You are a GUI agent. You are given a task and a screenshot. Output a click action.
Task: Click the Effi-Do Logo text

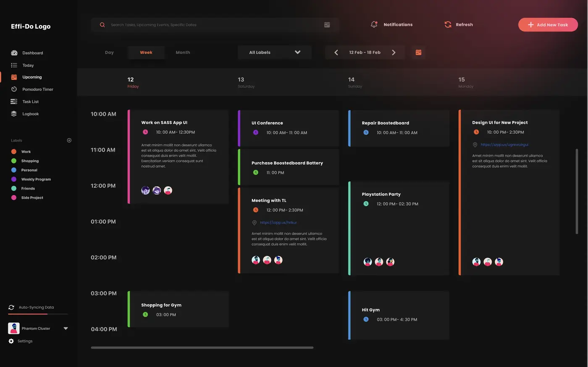click(31, 26)
